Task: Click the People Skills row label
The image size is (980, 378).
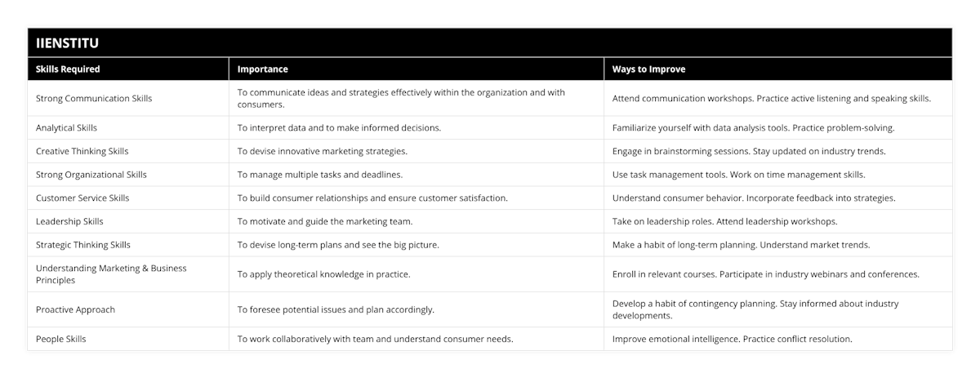Action: tap(61, 338)
